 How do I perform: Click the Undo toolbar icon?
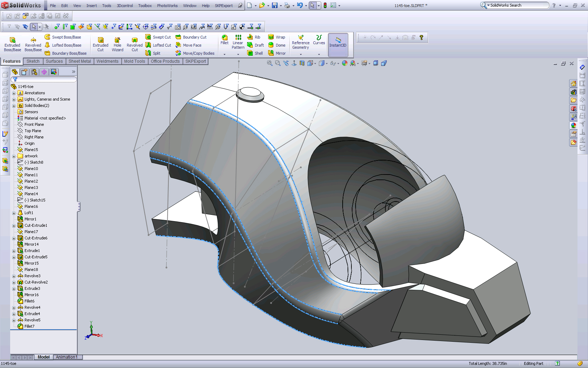[x=300, y=6]
